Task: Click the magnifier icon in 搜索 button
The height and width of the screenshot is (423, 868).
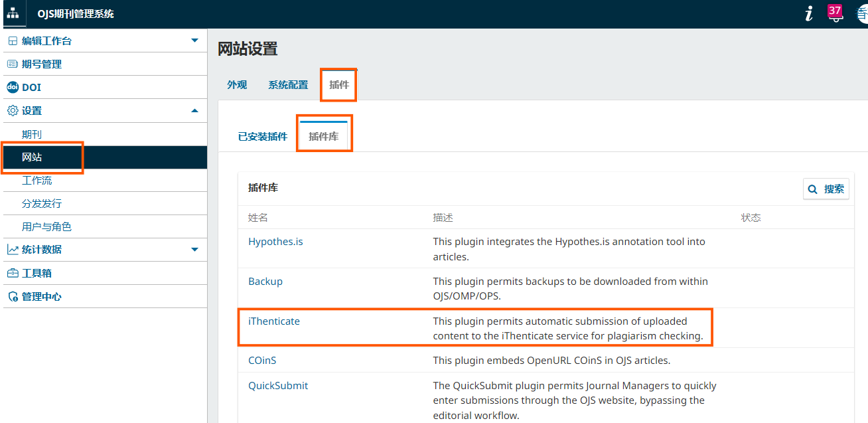Action: click(813, 189)
